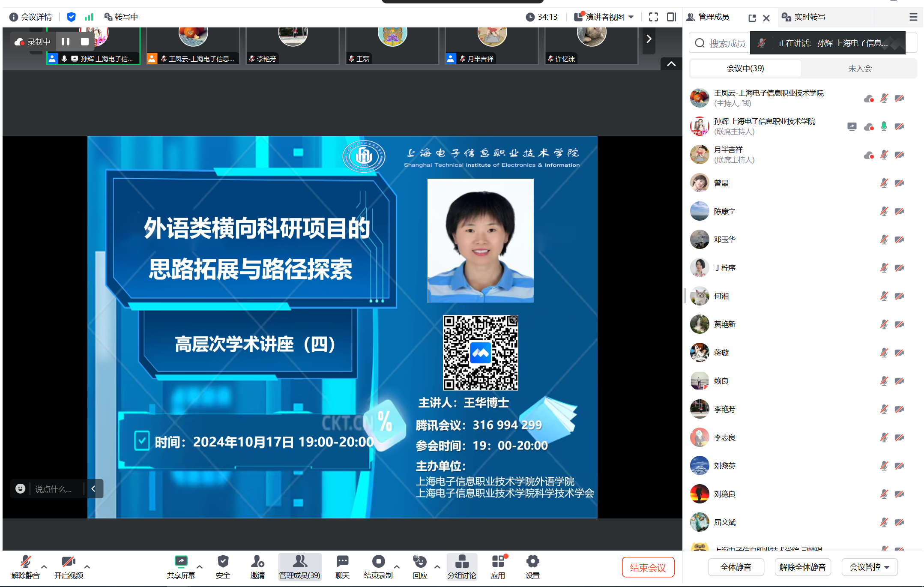
Task: Open meeting Settings gear
Action: point(532,562)
